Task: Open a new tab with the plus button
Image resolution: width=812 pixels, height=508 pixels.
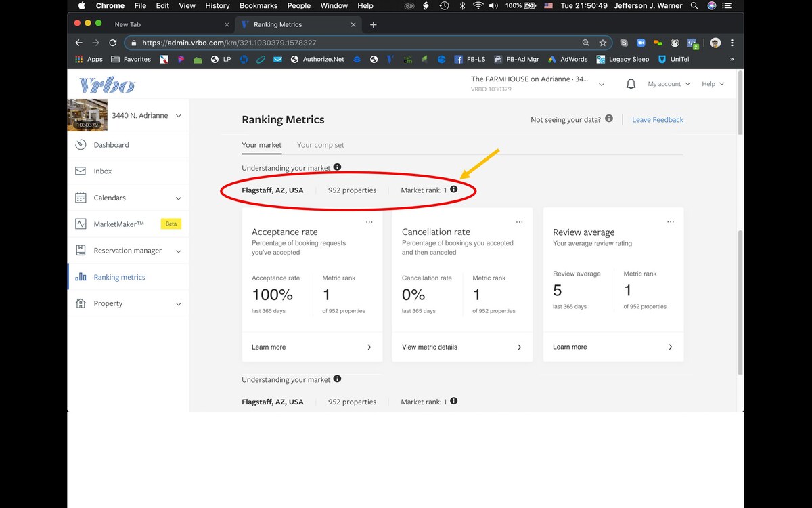Action: tap(373, 25)
